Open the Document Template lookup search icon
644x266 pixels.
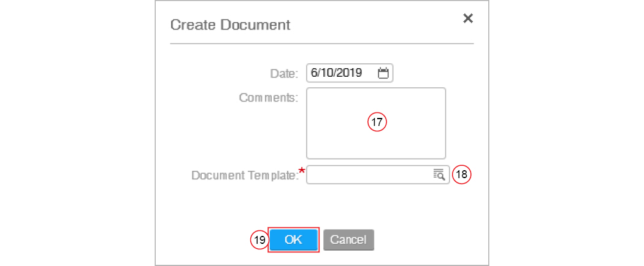[x=439, y=174]
